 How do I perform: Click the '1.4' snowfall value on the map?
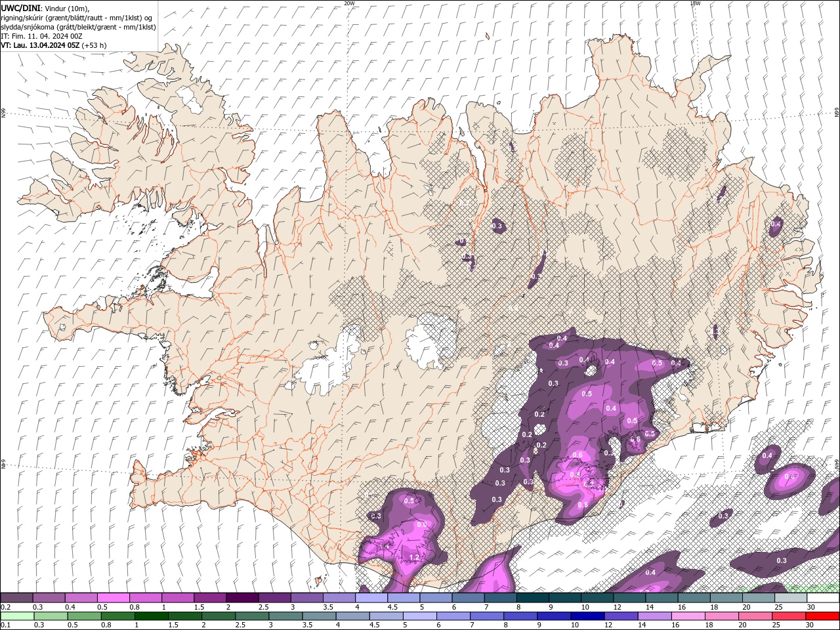click(x=385, y=546)
